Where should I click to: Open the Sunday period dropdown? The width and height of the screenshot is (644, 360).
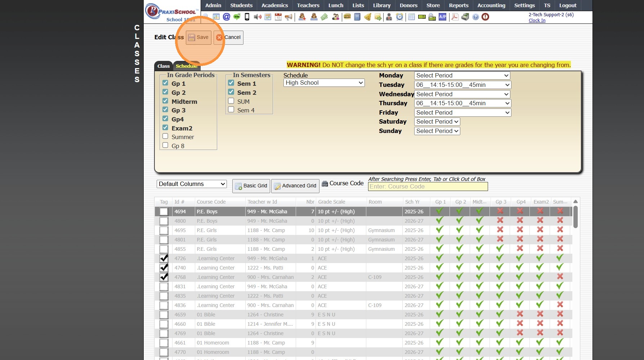437,131
